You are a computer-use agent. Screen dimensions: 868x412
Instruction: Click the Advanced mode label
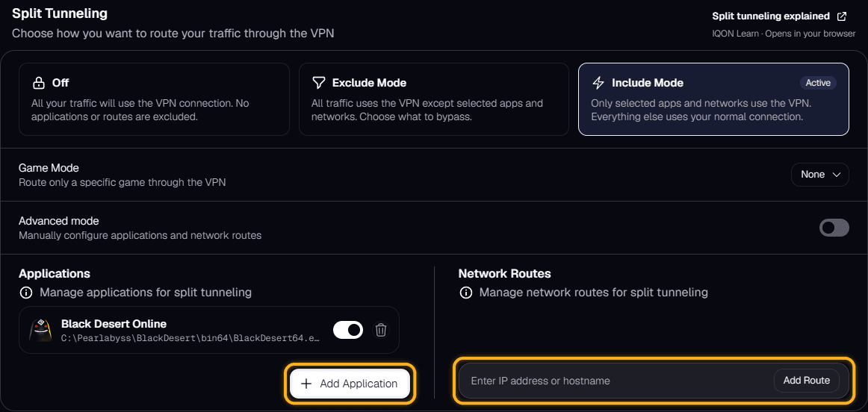[x=59, y=221]
